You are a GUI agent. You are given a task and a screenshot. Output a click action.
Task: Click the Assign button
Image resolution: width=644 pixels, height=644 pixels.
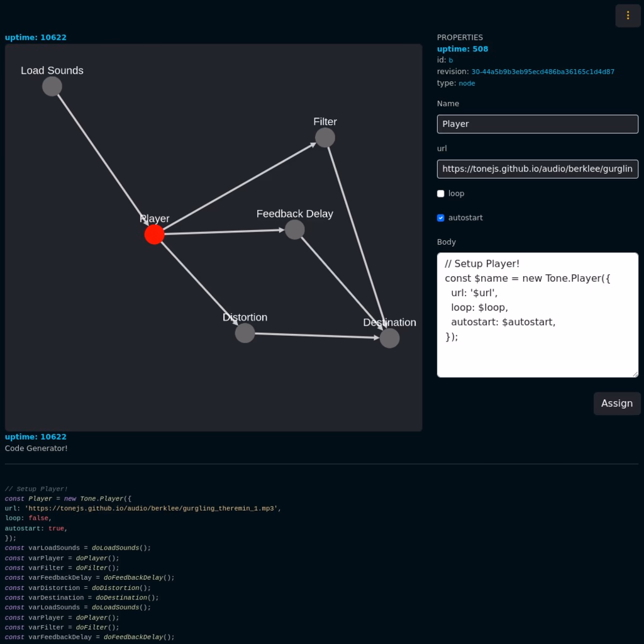[x=616, y=404]
